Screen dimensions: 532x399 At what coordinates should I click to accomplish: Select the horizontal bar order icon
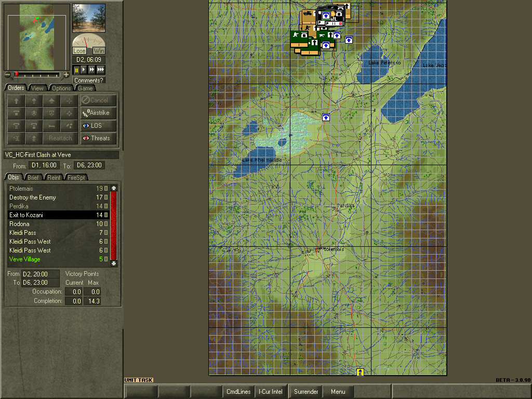[51, 126]
